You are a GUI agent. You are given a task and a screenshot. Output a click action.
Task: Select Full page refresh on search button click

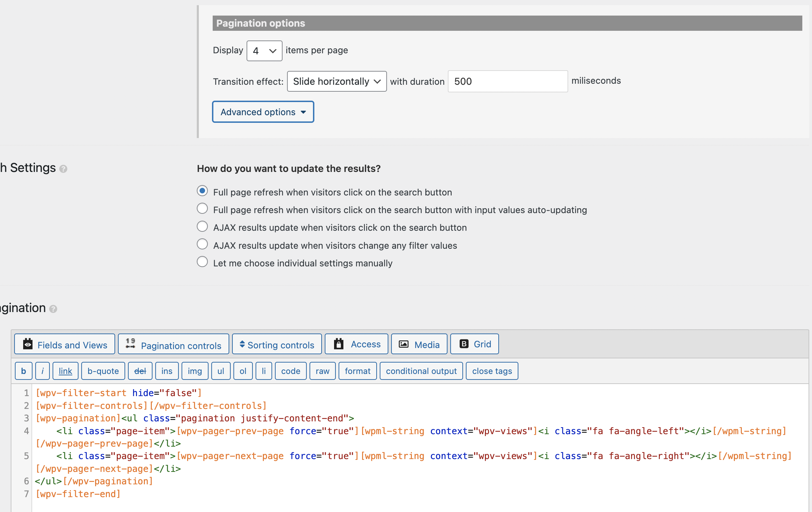(x=202, y=191)
